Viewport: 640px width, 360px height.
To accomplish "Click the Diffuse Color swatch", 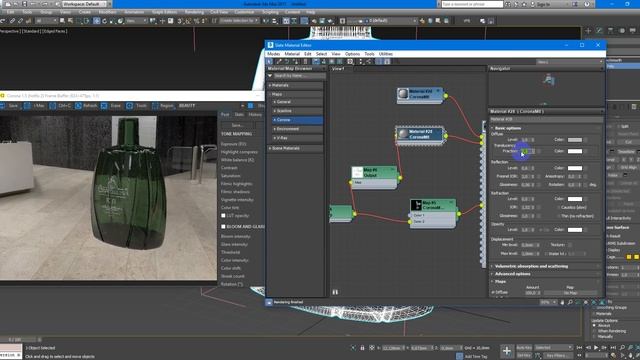I will coord(575,140).
